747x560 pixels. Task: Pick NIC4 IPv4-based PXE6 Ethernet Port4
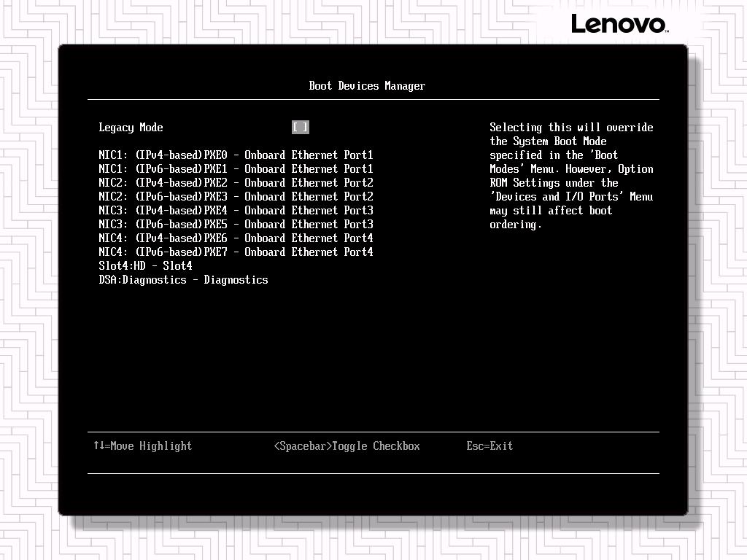(x=236, y=238)
